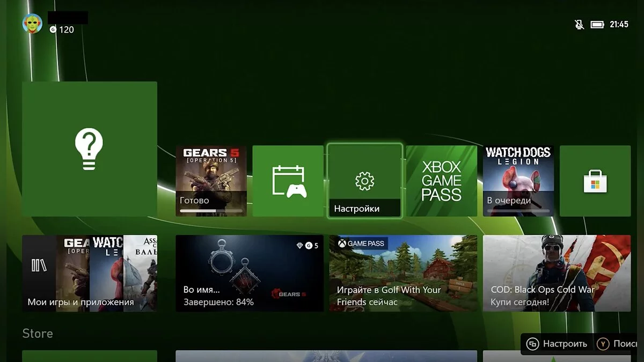Open the Golf With Your Friends card
Viewport: 644px width, 362px height.
(x=403, y=274)
